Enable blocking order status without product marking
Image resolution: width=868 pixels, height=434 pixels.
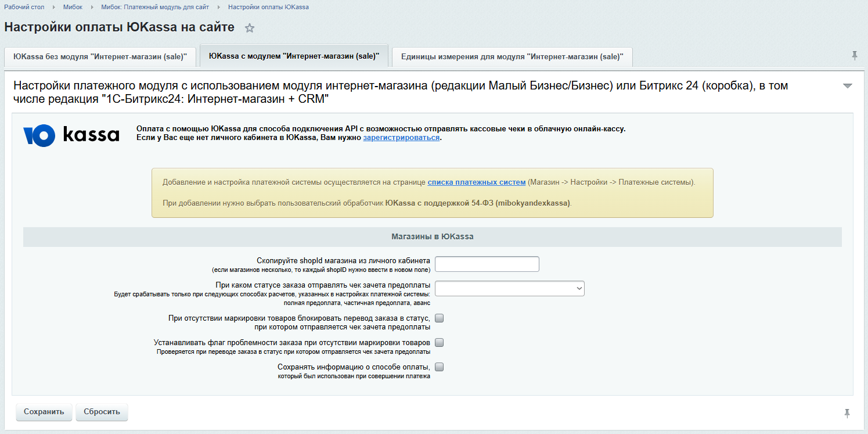(440, 318)
